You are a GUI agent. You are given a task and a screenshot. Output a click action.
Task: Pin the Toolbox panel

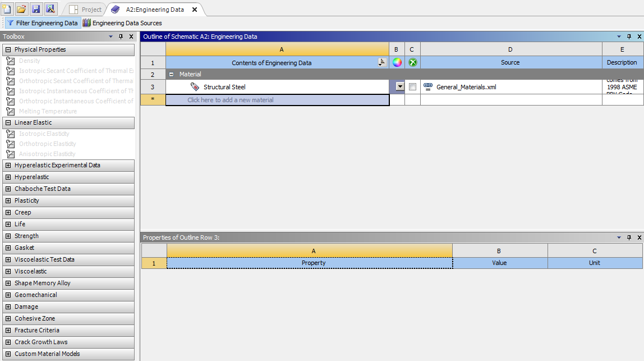coord(121,36)
